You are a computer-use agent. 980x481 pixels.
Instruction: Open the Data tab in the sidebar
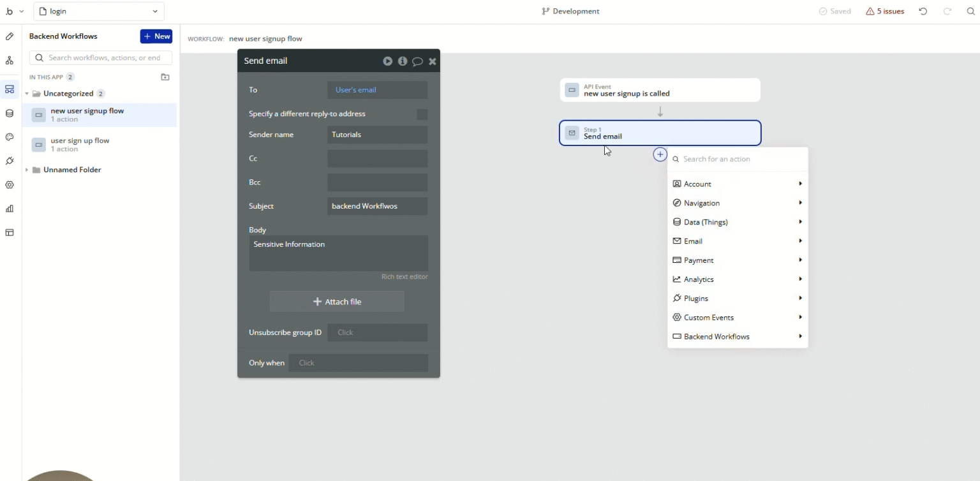10,113
